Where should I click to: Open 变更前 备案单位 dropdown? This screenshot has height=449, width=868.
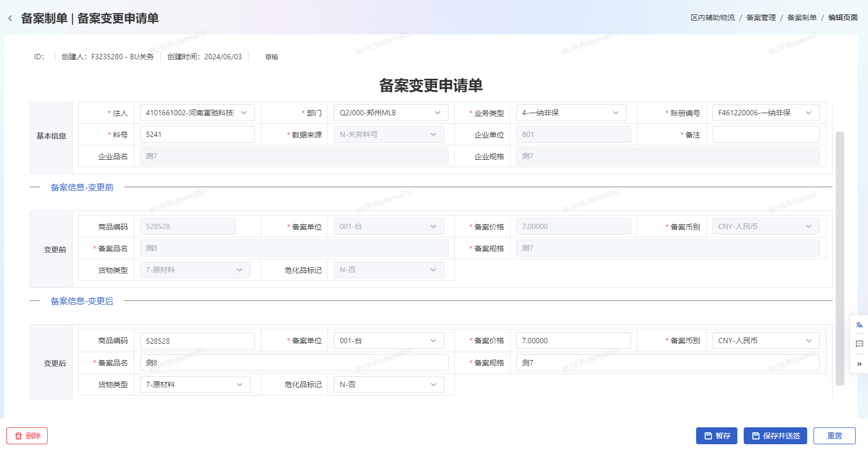point(389,226)
